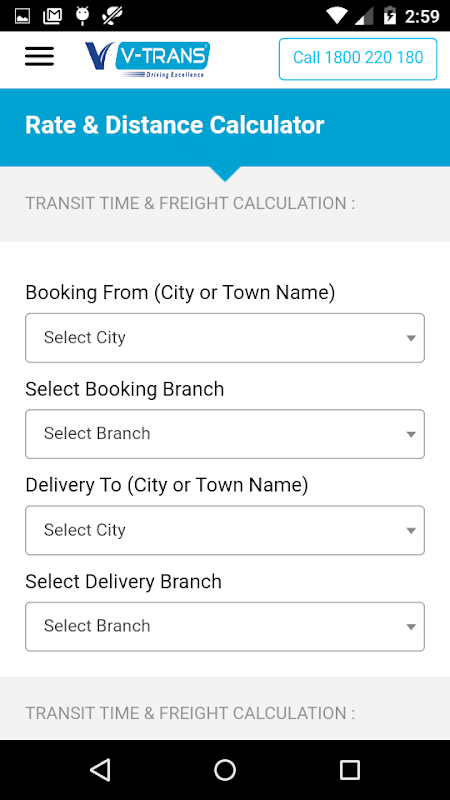Tap the image notification icon
This screenshot has height=800, width=450.
[22, 16]
